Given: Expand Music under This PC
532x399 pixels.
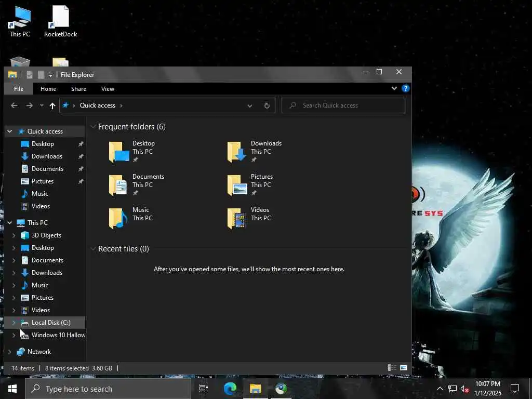Looking at the screenshot, I should pos(14,285).
